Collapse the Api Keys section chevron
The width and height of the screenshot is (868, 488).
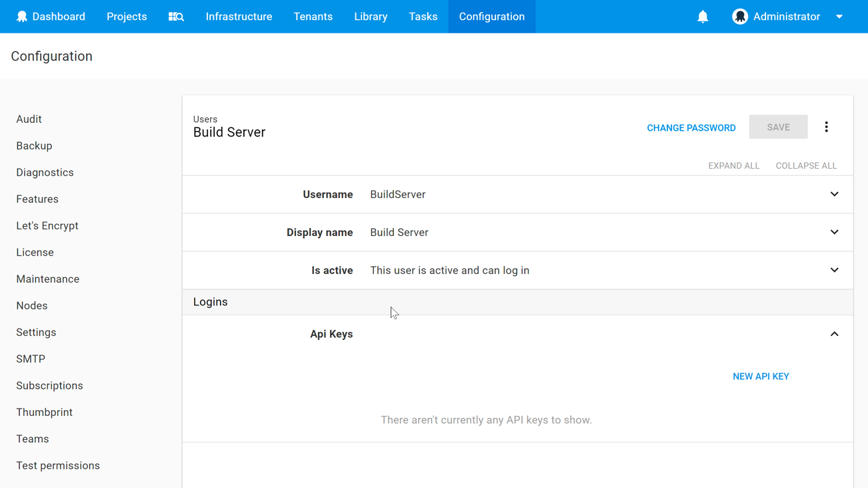834,333
